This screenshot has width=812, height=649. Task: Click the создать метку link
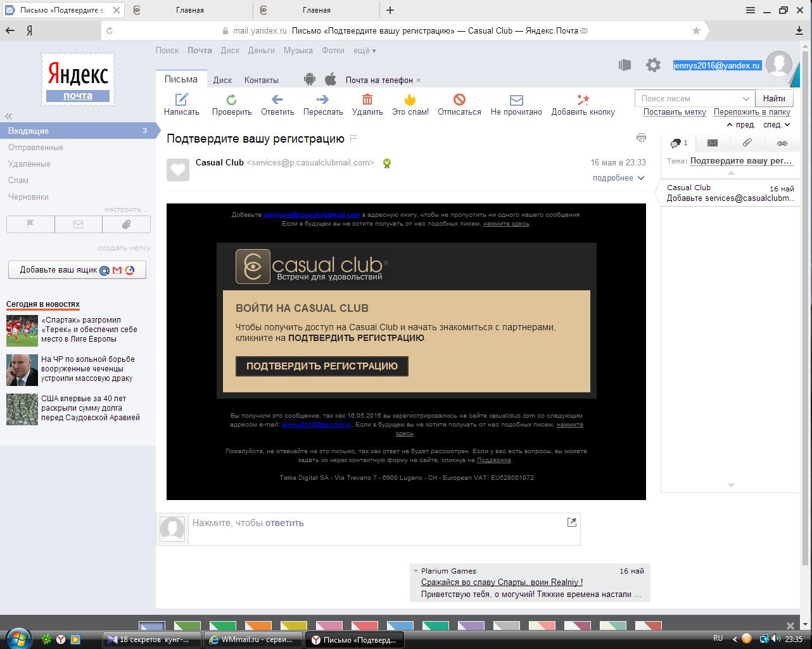pyautogui.click(x=124, y=248)
